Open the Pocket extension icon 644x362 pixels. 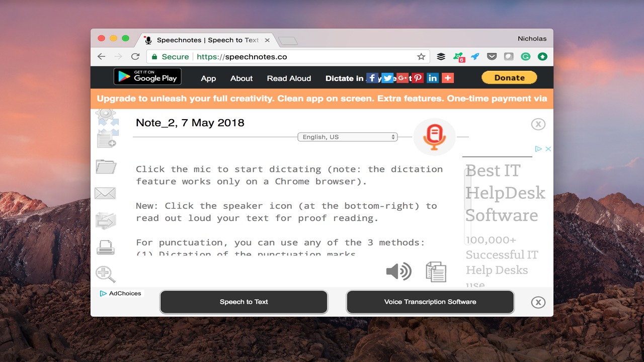coord(492,57)
